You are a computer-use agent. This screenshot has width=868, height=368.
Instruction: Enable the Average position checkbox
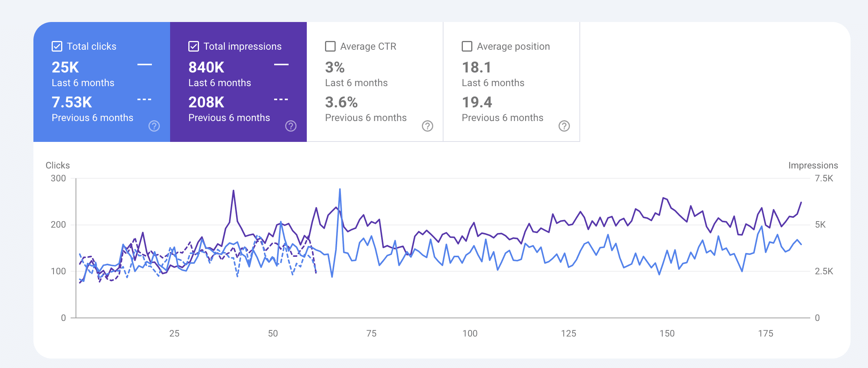tap(467, 46)
